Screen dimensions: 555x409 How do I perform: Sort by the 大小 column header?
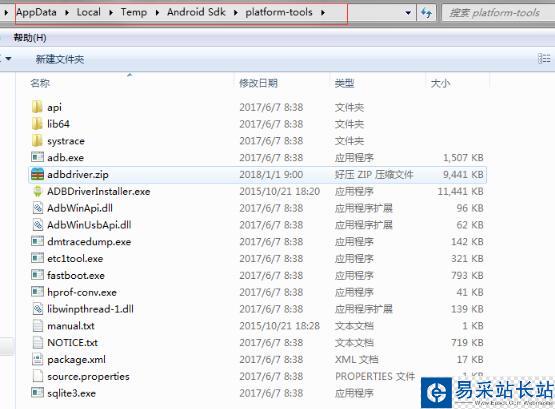440,83
